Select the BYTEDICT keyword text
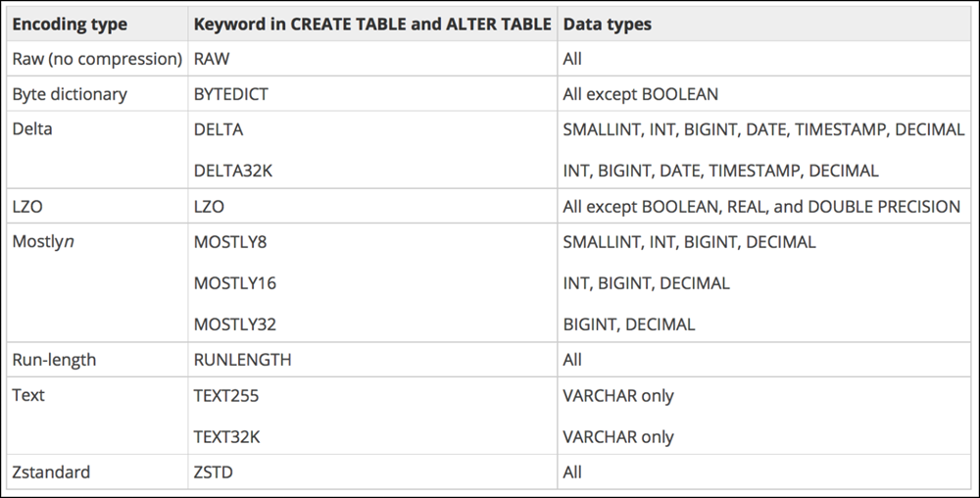980x498 pixels. pyautogui.click(x=230, y=94)
